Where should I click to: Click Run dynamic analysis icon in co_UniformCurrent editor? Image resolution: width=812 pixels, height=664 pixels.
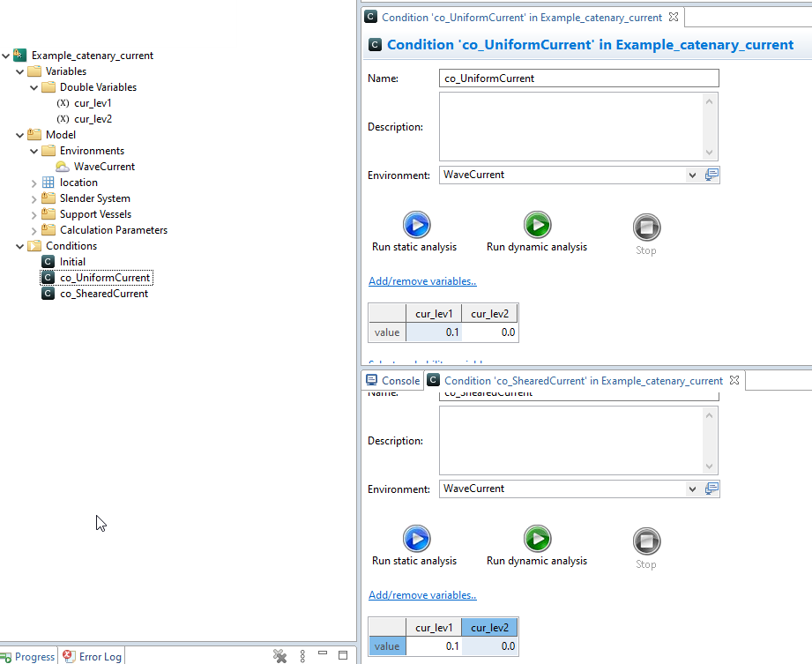pos(537,225)
